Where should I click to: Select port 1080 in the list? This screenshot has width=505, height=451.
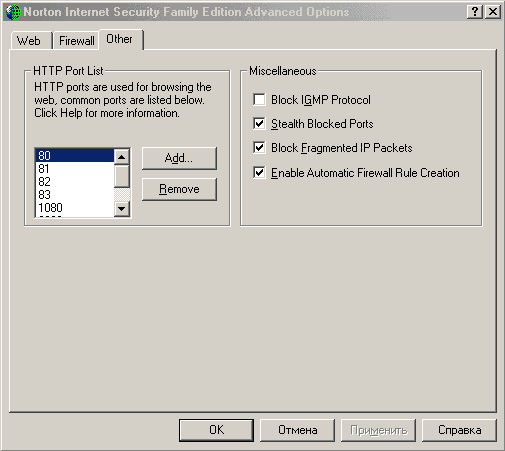(x=75, y=208)
